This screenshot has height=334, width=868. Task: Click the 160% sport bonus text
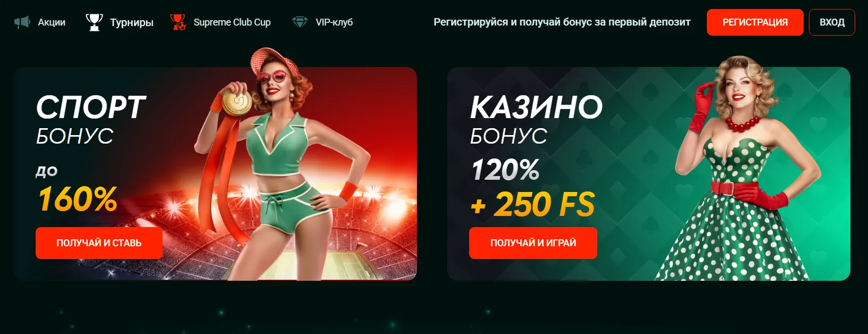78,199
